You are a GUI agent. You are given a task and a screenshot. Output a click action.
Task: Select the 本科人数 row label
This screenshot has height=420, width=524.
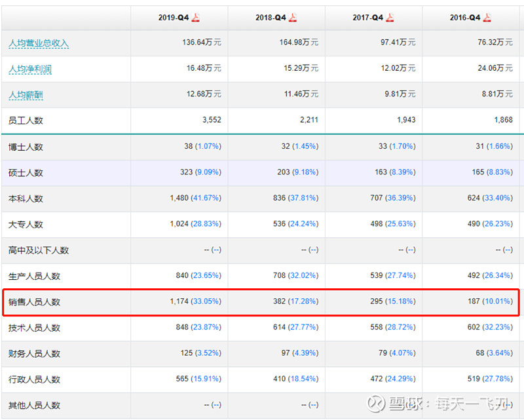point(26,199)
